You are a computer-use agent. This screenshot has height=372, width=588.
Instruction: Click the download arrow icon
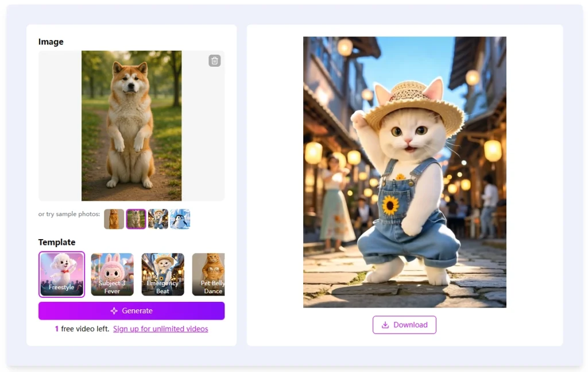385,325
